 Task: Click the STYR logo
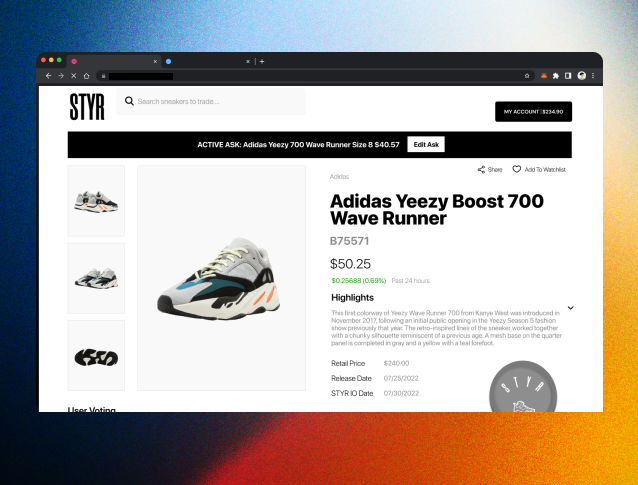[87, 107]
